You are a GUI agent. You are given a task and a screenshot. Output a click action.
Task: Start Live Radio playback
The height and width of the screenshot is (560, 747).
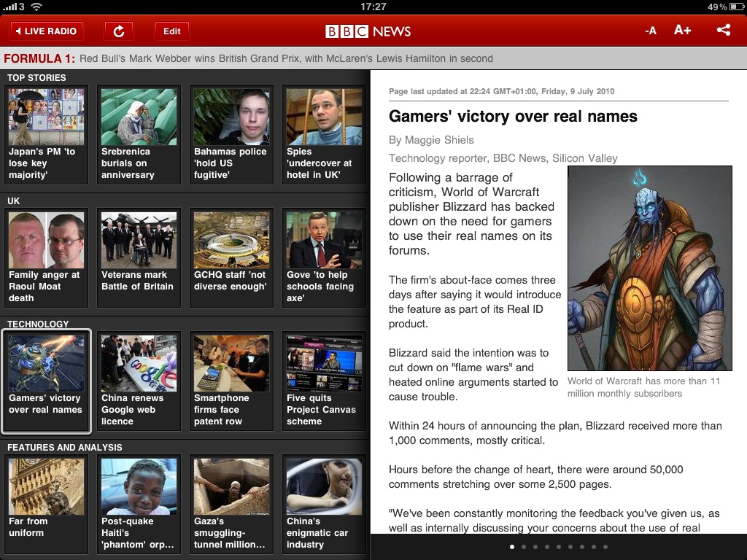(x=47, y=31)
